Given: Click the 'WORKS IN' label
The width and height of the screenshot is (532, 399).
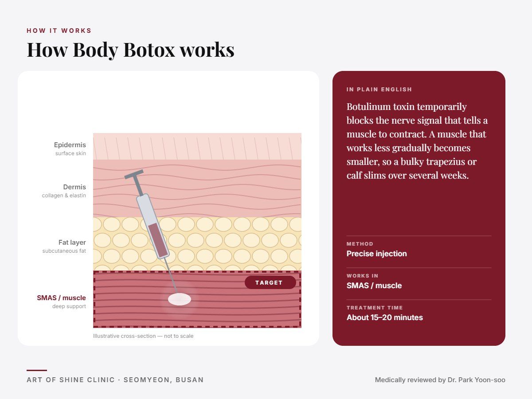Looking at the screenshot, I should click(362, 276).
